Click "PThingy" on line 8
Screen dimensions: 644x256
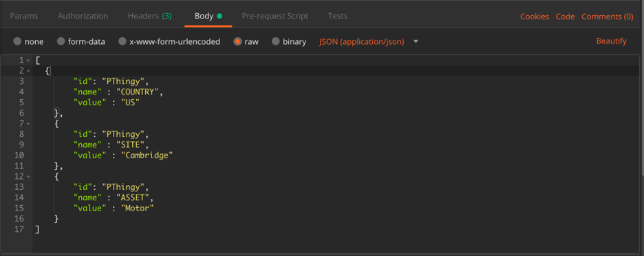(x=122, y=134)
